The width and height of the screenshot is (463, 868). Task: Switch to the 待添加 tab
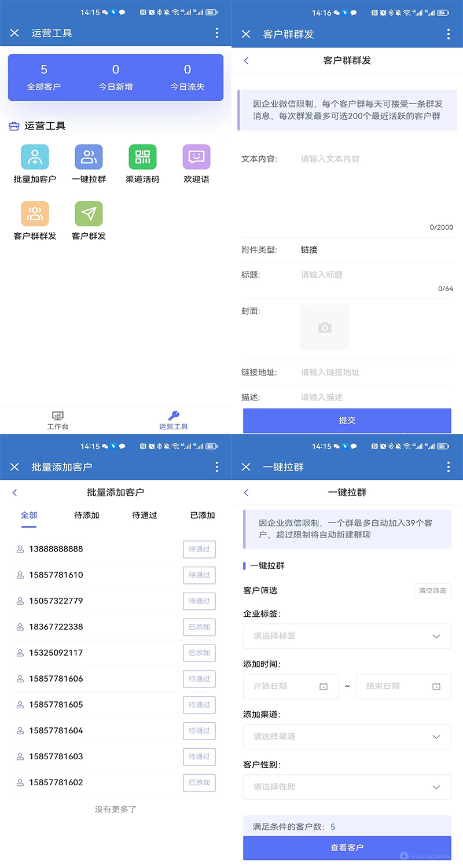pos(86,516)
